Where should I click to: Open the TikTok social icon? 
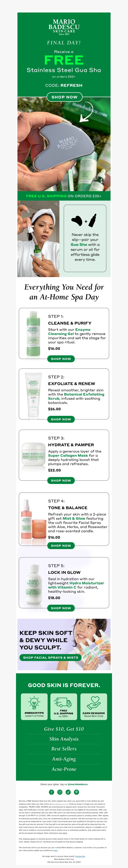click(x=68, y=792)
